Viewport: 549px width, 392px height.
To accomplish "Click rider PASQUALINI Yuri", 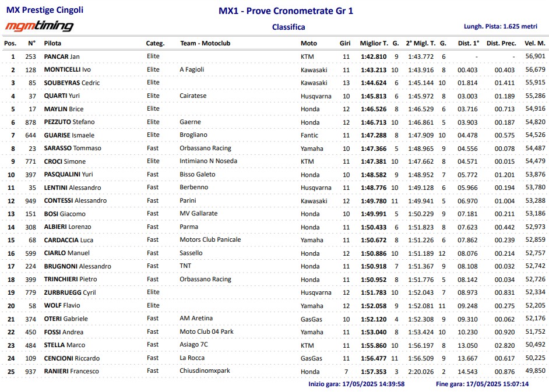I will click(68, 175).
